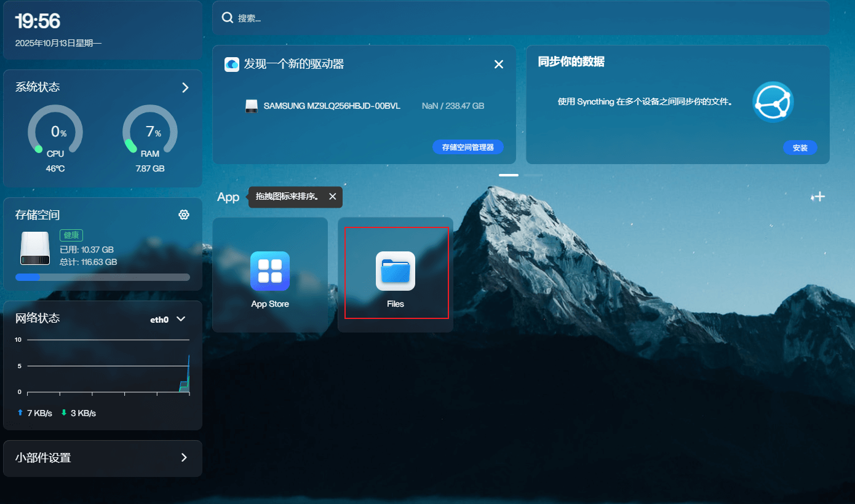This screenshot has width=855, height=504.
Task: Launch the Files app
Action: 395,272
